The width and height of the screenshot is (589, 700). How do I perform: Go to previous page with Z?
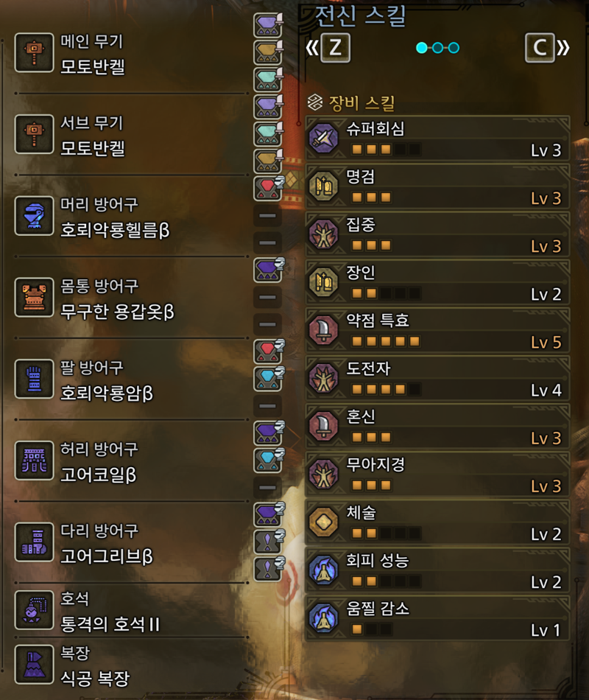point(335,47)
